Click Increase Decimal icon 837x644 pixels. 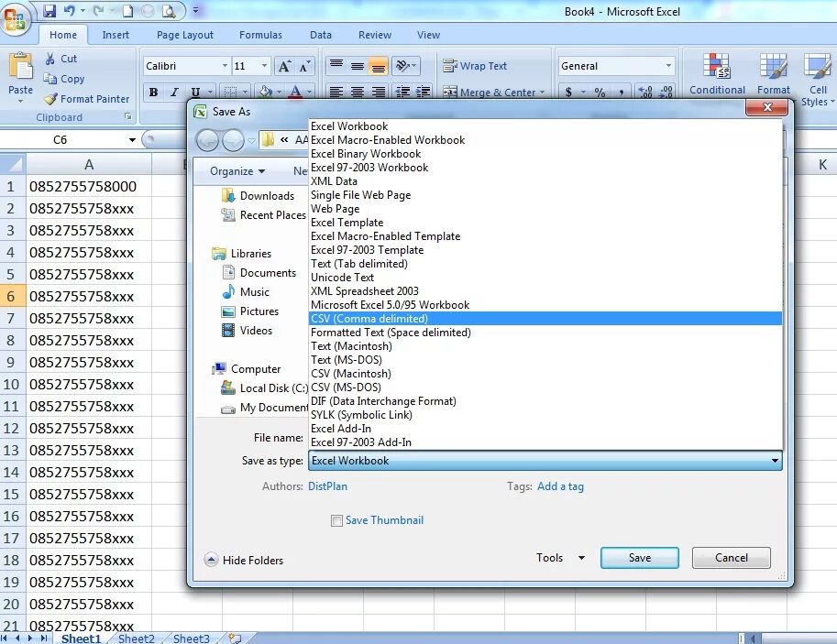(644, 92)
